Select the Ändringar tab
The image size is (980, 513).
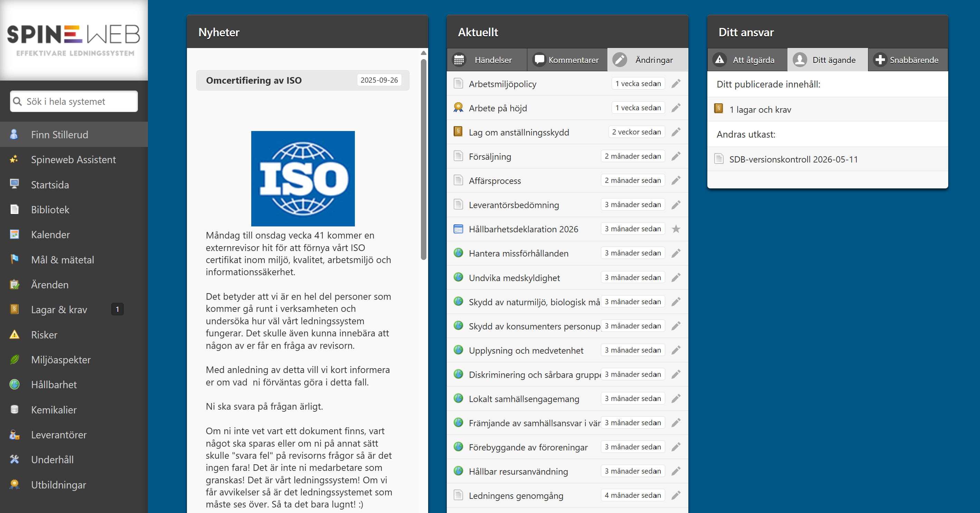click(648, 60)
